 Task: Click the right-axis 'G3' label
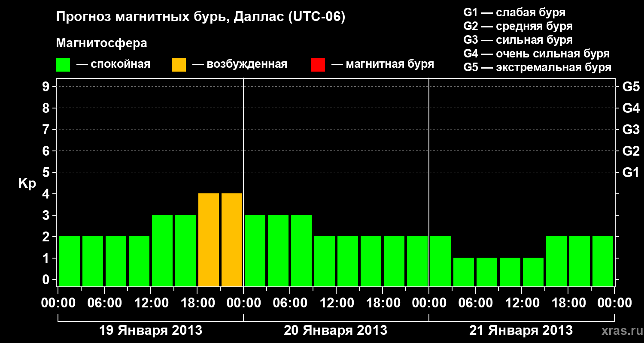click(x=631, y=130)
